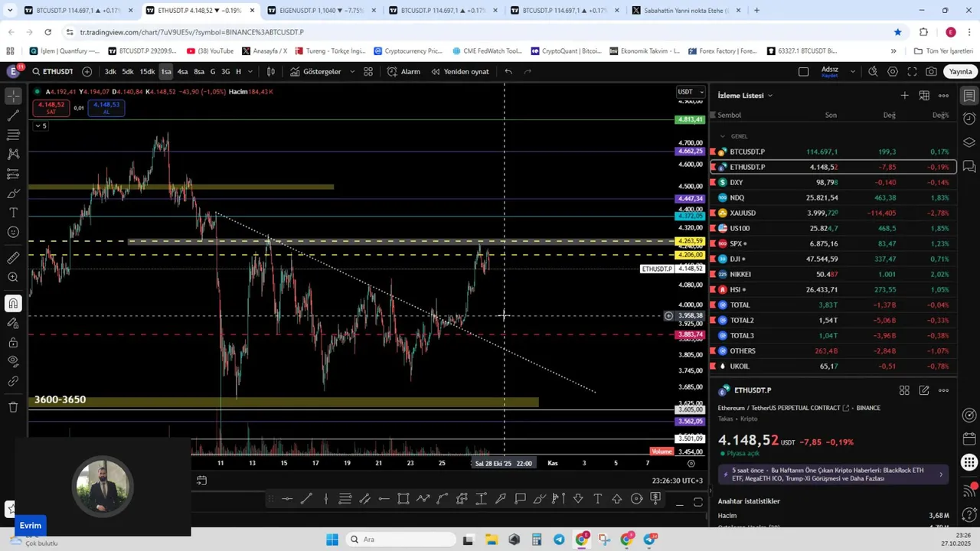
Task: Add symbol to compare with plus icon
Action: [87, 71]
